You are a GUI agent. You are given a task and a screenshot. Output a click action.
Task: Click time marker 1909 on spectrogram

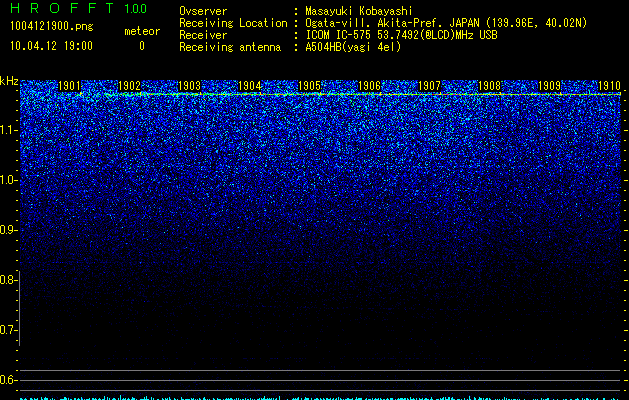(x=549, y=86)
